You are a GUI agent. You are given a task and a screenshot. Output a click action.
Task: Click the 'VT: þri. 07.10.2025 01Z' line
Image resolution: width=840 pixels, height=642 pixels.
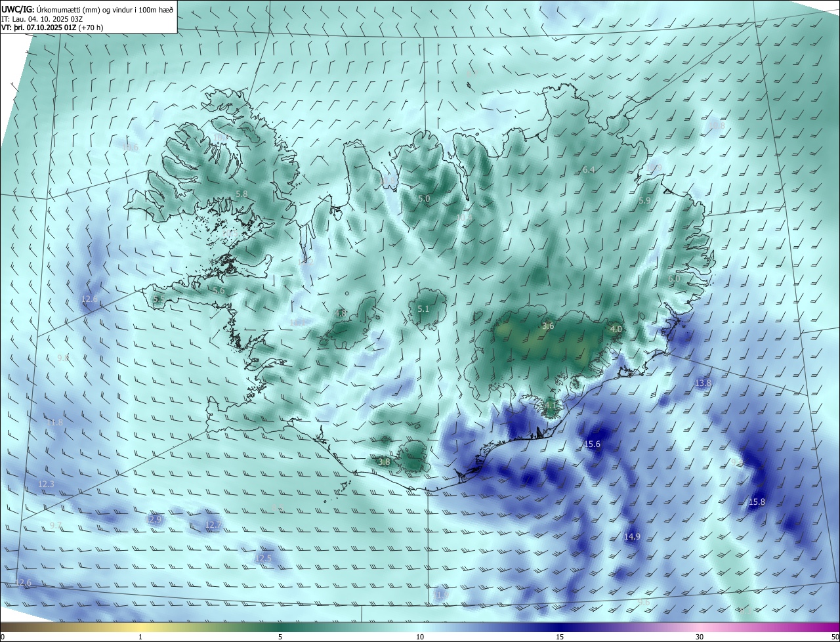tap(39, 28)
